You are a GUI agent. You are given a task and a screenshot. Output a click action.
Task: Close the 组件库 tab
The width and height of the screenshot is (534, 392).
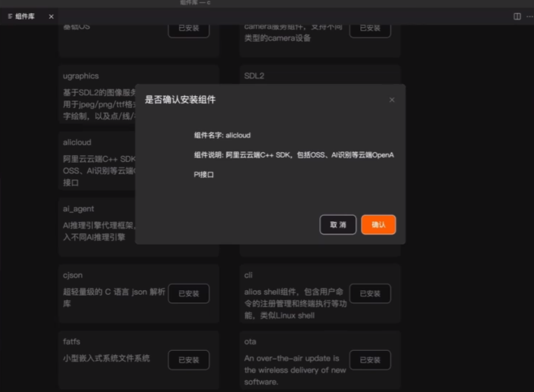(x=50, y=16)
